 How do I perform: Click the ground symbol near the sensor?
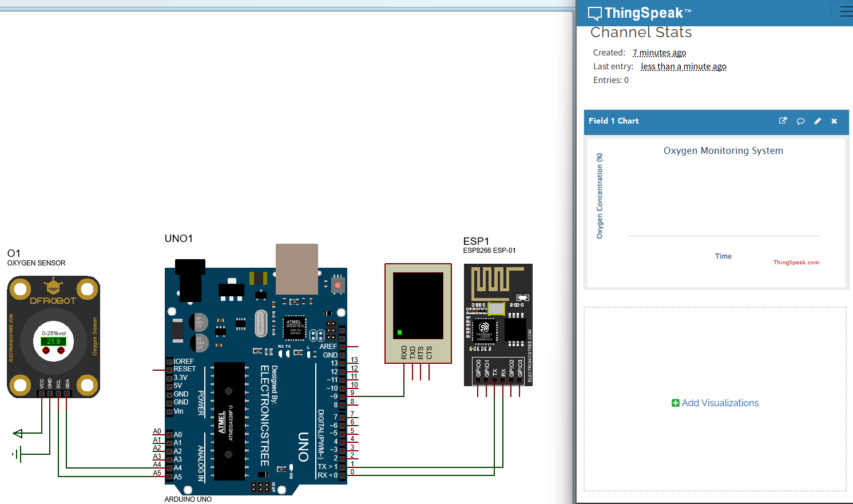17,455
